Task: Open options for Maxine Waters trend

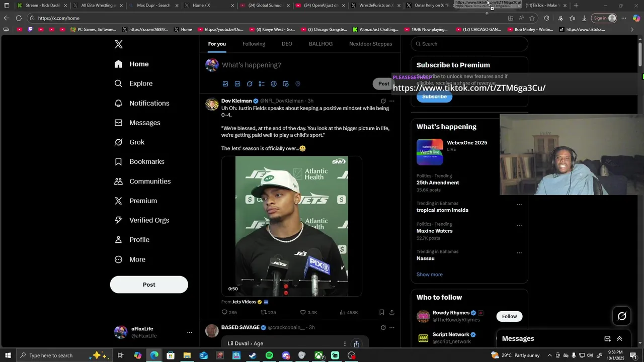Action: coord(519,225)
